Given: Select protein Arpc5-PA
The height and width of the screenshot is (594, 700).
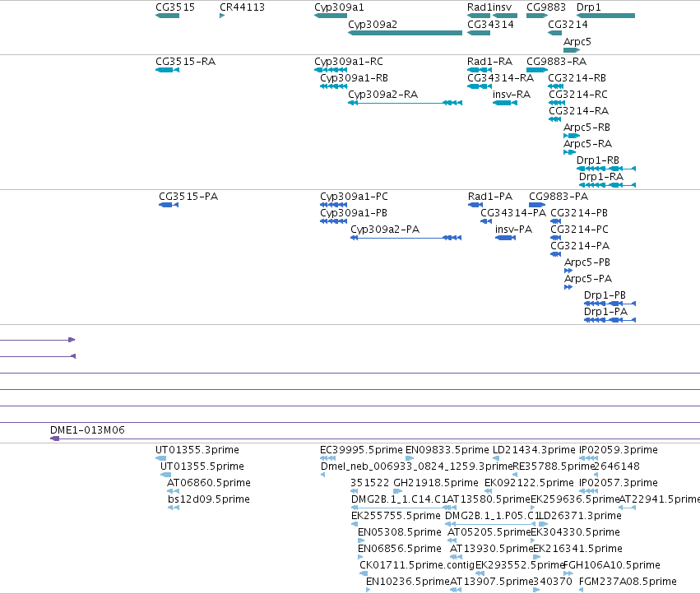Looking at the screenshot, I should click(x=588, y=279).
